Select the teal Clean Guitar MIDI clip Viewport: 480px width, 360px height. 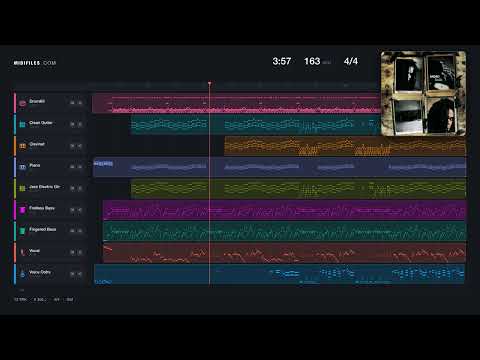(x=255, y=125)
